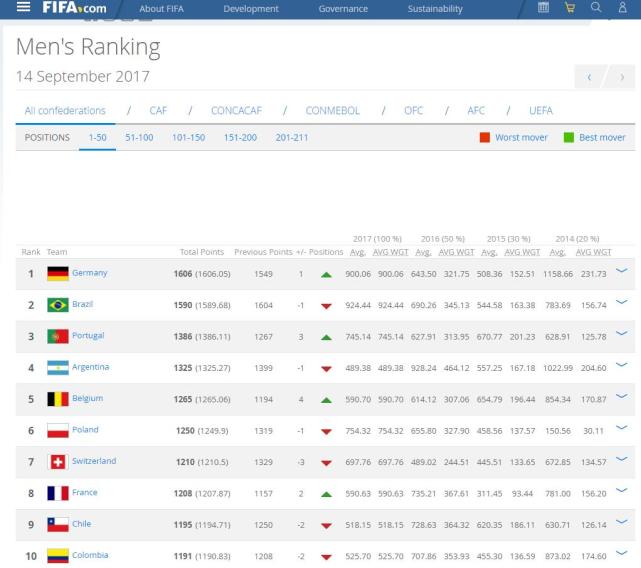Viewport: 641px width, 568px height.
Task: Click Brazil's red down arrow
Action: click(x=326, y=306)
